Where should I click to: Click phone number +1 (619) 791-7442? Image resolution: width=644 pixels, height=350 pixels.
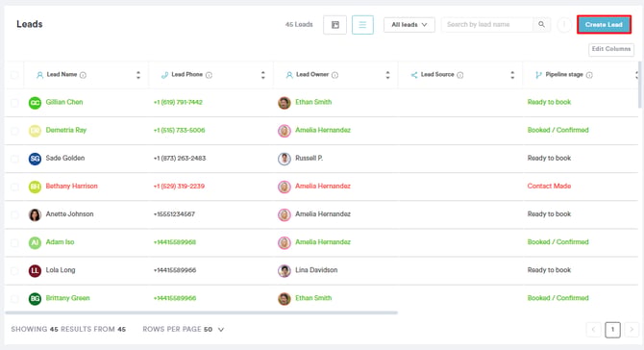[178, 102]
